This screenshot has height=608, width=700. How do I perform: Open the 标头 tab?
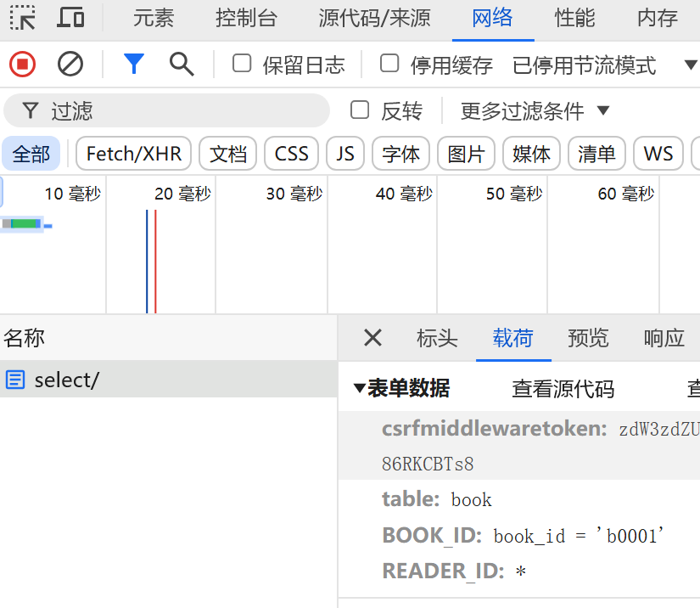pos(437,338)
